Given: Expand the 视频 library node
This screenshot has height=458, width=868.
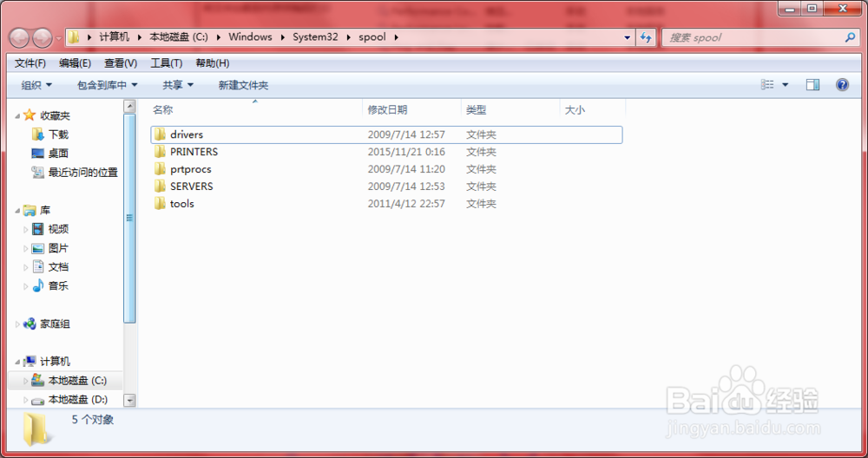Looking at the screenshot, I should (25, 230).
